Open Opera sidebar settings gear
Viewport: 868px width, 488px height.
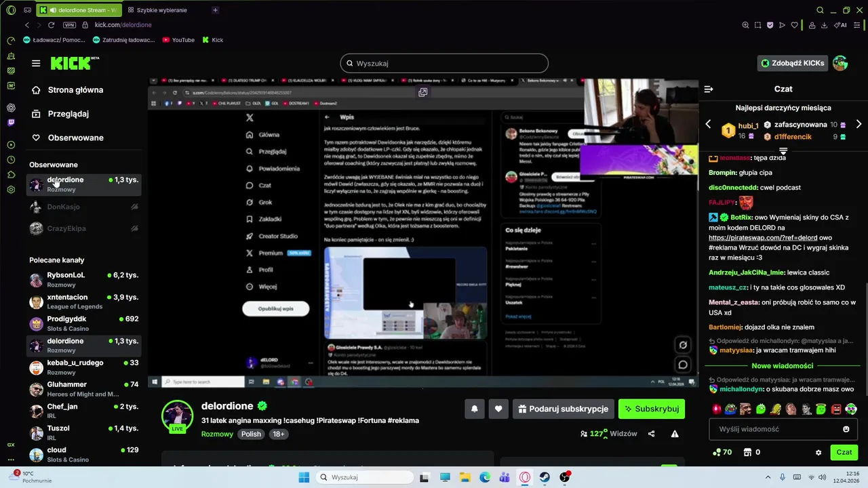(11, 190)
